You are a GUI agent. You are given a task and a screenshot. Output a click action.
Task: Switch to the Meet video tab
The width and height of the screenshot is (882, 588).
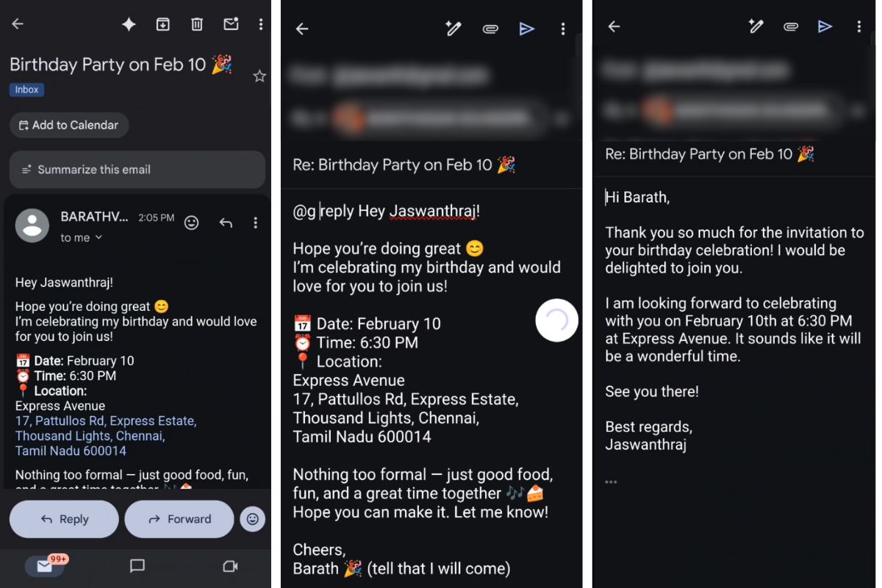(230, 566)
